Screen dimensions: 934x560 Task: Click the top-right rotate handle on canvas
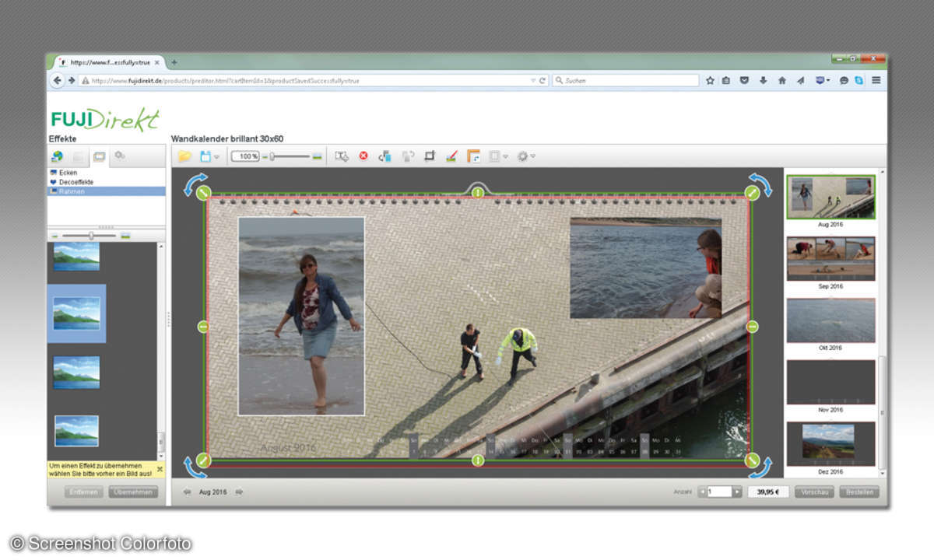tap(760, 185)
